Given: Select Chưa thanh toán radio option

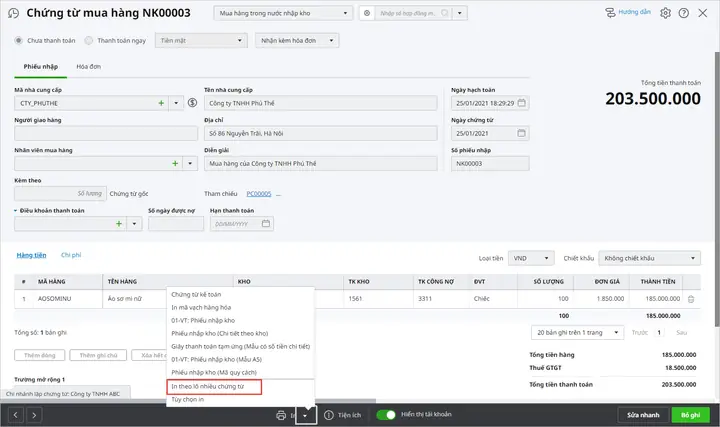Looking at the screenshot, I should [18, 40].
